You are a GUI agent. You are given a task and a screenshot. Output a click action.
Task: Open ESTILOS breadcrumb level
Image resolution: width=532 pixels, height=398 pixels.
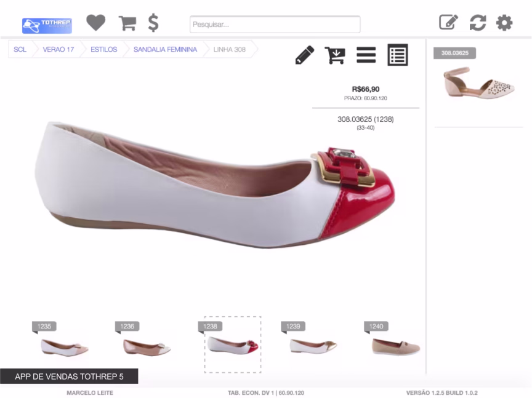click(103, 50)
